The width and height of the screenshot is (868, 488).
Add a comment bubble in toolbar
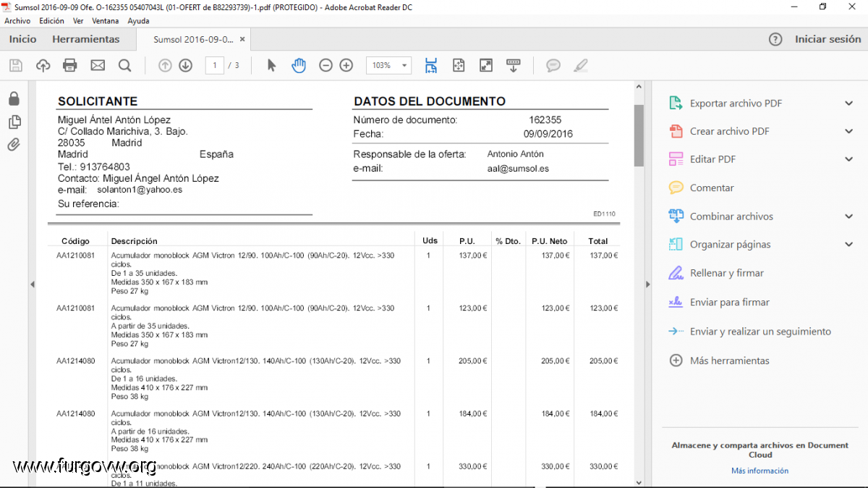click(553, 66)
